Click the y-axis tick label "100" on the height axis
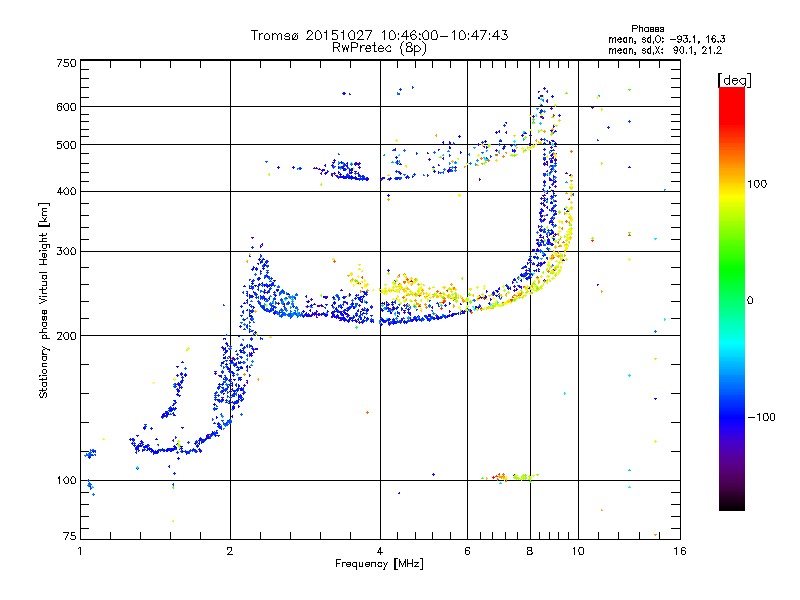 point(66,481)
